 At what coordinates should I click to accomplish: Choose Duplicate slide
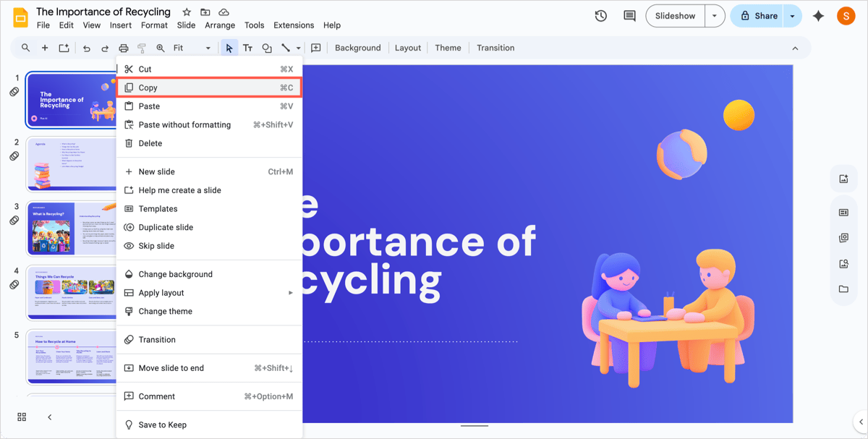pyautogui.click(x=209, y=227)
